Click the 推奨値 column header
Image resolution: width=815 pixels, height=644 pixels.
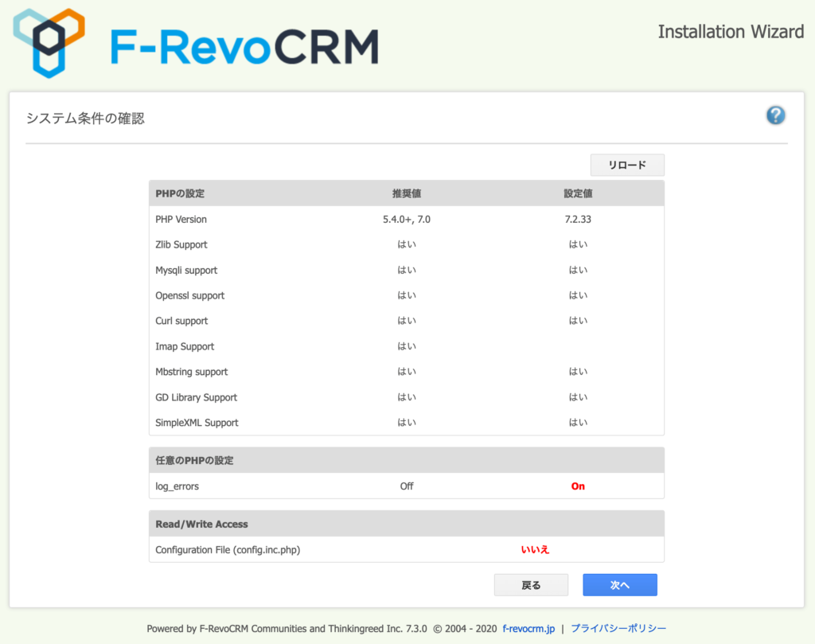407,194
